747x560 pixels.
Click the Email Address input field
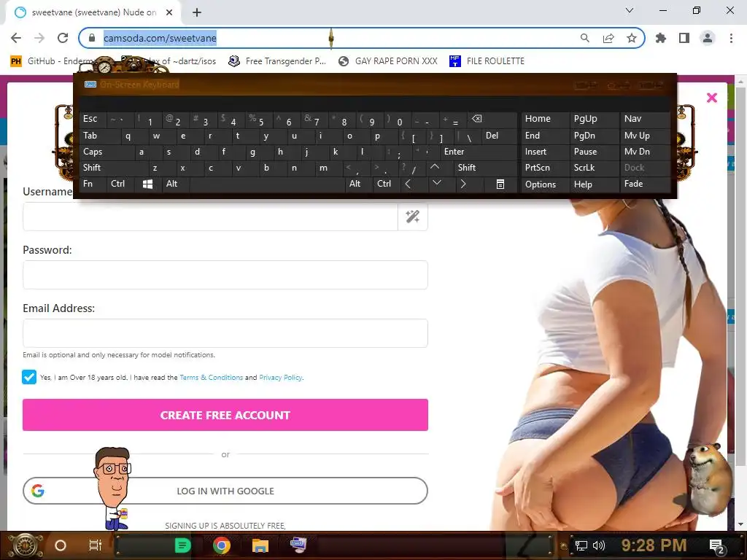tap(225, 332)
